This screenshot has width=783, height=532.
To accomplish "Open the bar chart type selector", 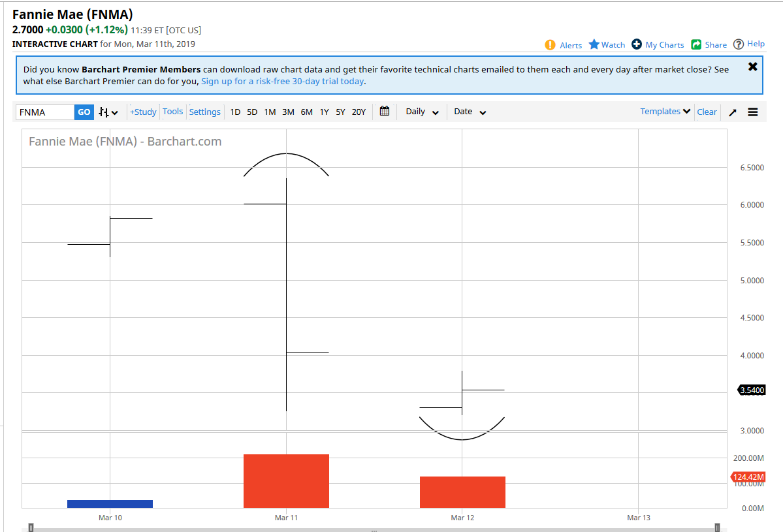I will [x=108, y=112].
